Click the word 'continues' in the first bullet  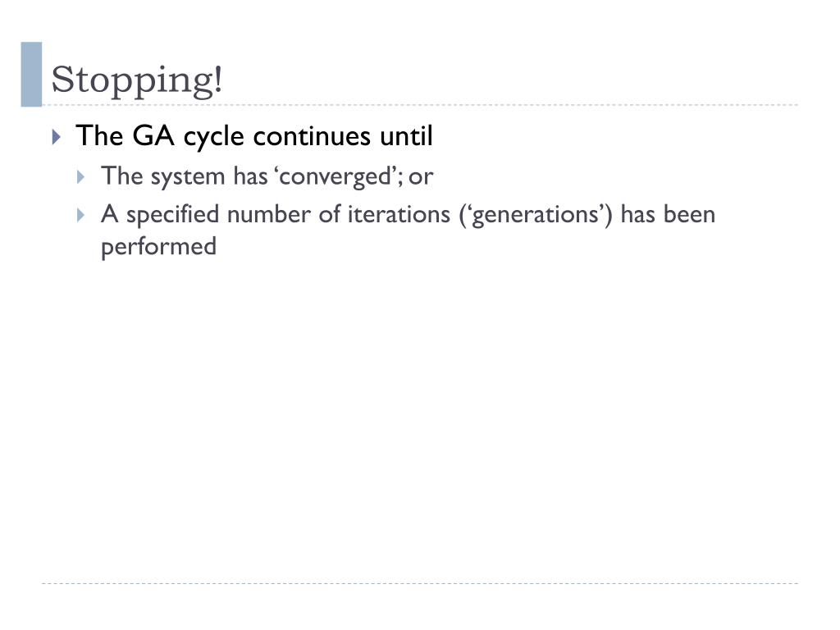(x=311, y=135)
